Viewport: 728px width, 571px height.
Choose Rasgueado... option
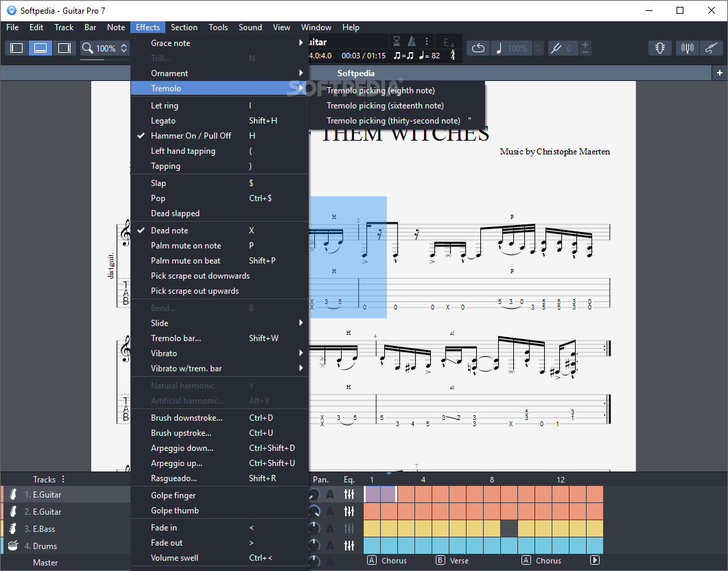pyautogui.click(x=220, y=478)
